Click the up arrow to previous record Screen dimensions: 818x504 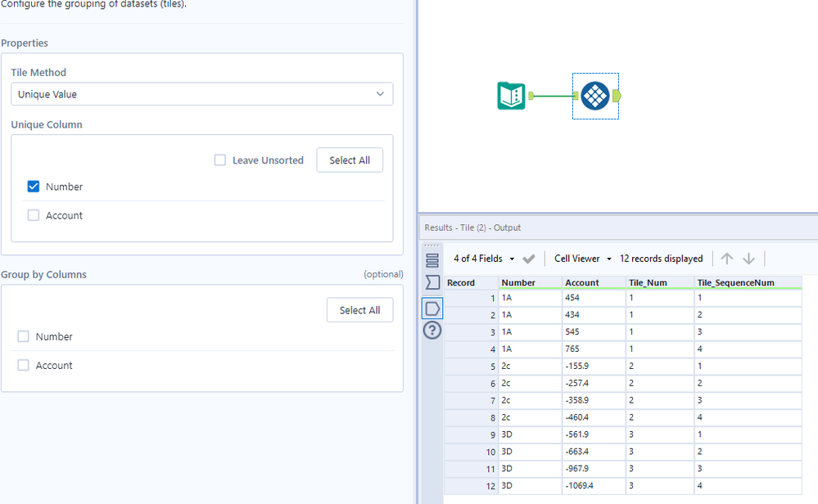pyautogui.click(x=727, y=259)
